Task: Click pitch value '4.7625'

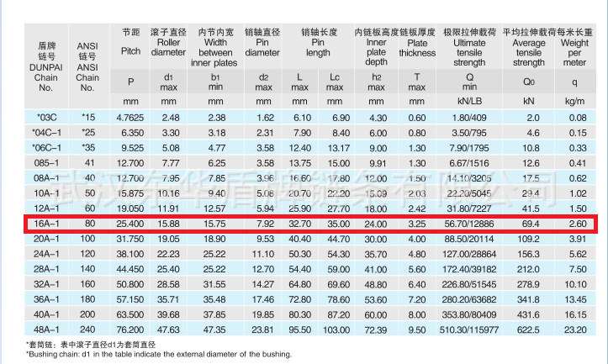Action: pos(130,118)
